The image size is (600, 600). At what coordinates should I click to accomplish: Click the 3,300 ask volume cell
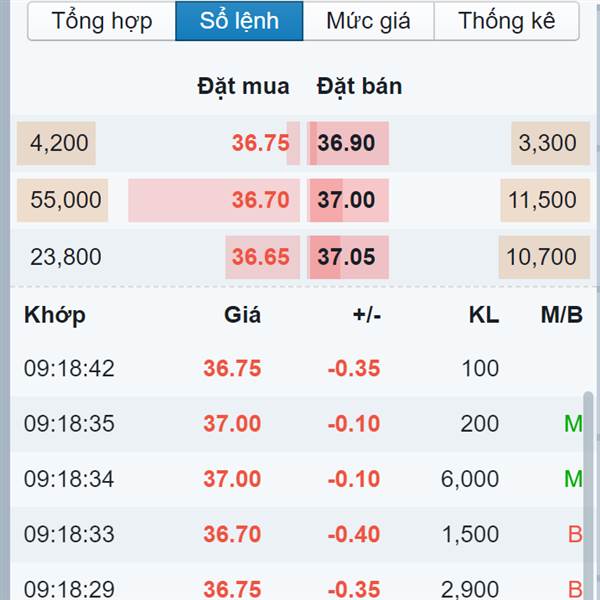[550, 143]
